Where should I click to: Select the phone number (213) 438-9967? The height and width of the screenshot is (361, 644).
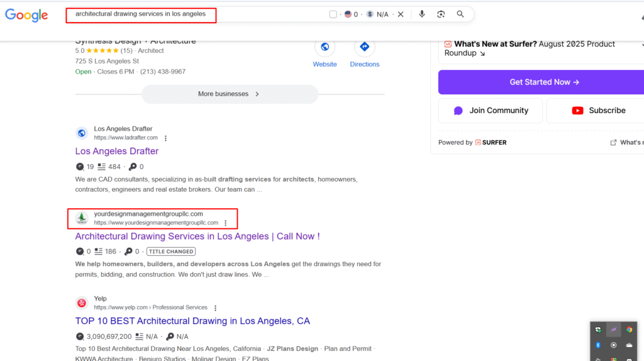click(163, 72)
